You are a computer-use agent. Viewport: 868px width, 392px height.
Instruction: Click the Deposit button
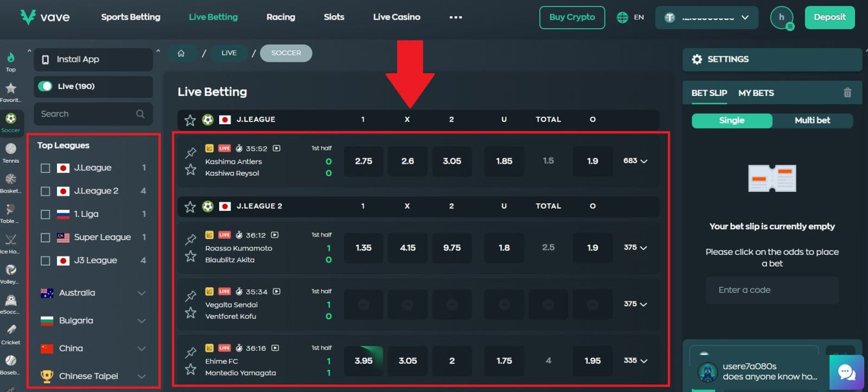(829, 17)
